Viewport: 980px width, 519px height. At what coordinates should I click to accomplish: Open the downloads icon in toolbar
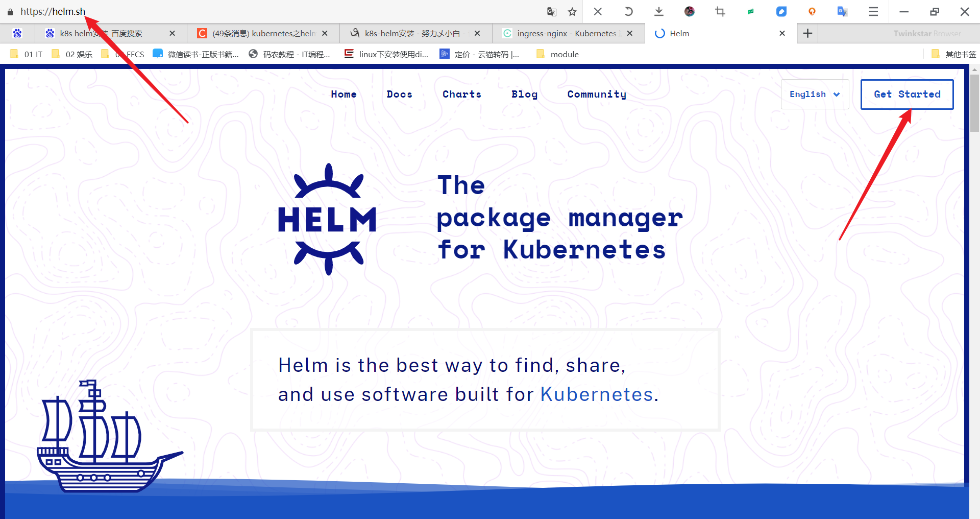[659, 11]
